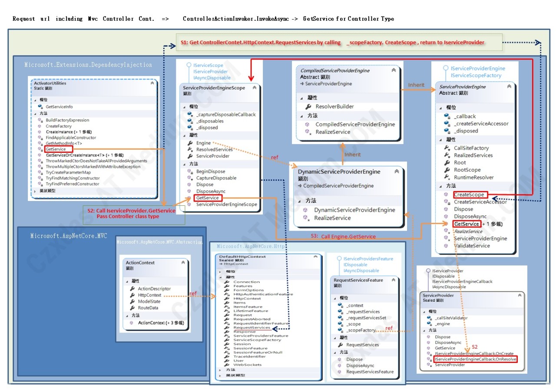556x392 pixels.
Task: Collapse the CompiledServiceProviderEngine class box chevron
Action: pos(394,70)
